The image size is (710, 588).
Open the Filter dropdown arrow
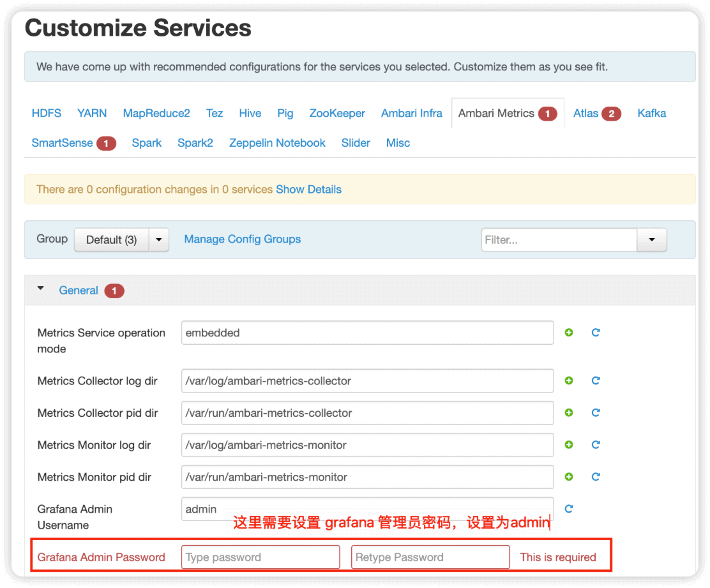click(652, 240)
